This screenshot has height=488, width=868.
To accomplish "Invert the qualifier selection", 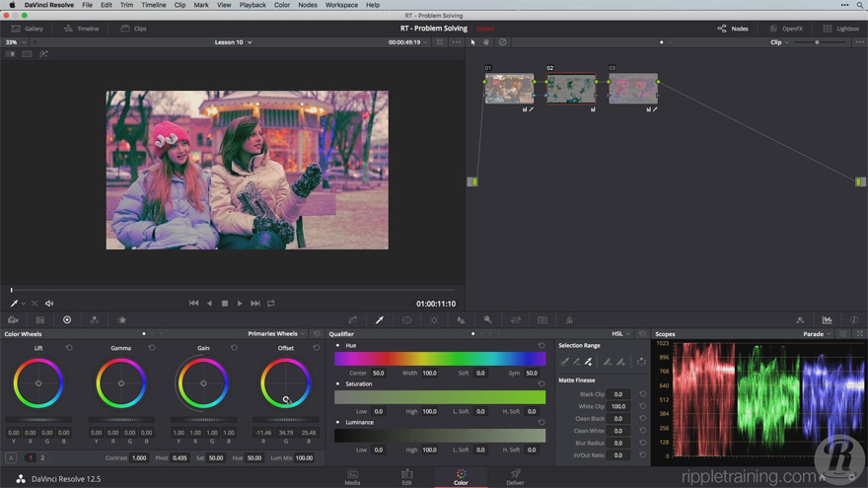I will (641, 362).
